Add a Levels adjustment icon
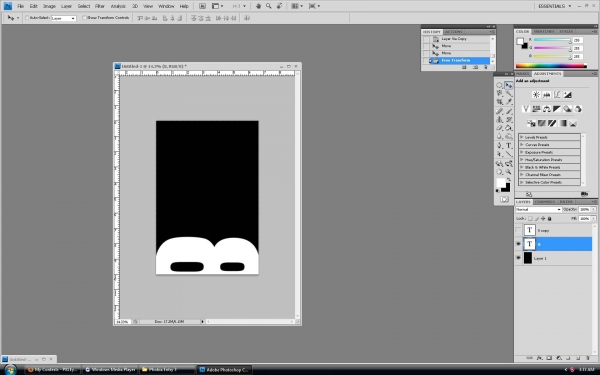This screenshot has width=600, height=375. [x=547, y=95]
